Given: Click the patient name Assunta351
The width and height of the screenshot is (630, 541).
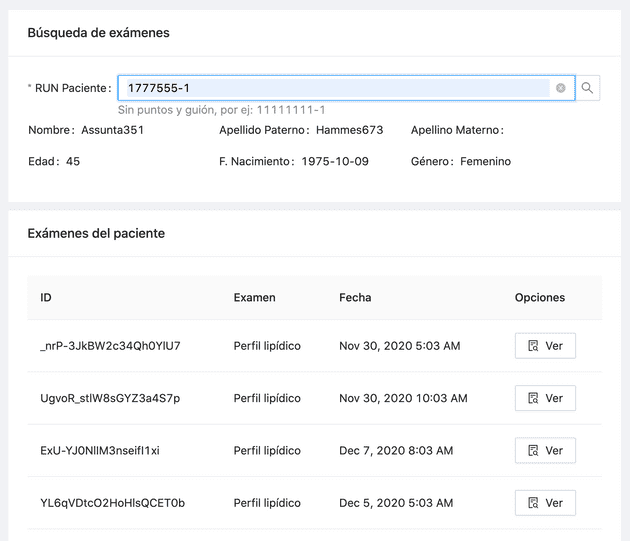Looking at the screenshot, I should (x=112, y=130).
